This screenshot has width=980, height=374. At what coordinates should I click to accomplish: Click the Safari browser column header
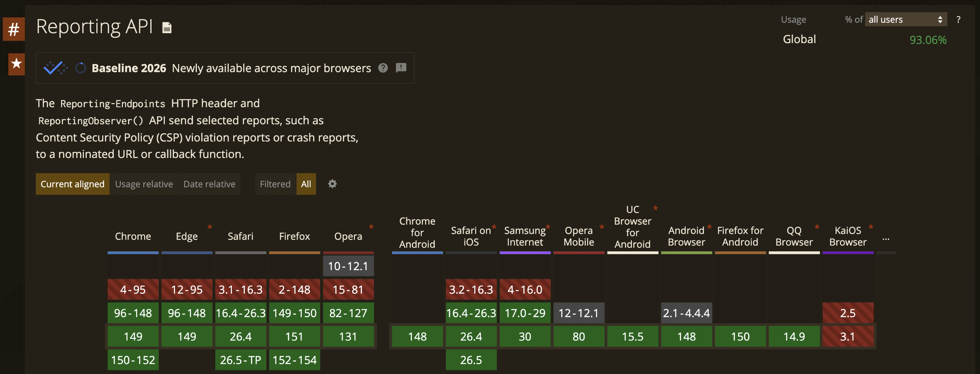coord(241,236)
